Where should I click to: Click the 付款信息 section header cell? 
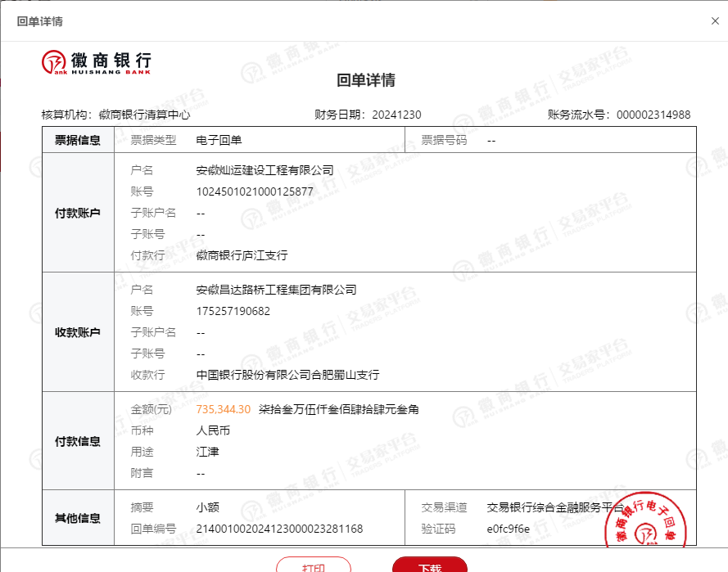coord(78,441)
